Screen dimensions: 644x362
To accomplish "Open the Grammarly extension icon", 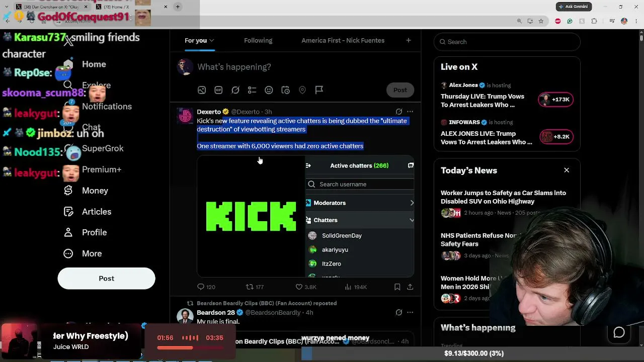I will [x=570, y=21].
